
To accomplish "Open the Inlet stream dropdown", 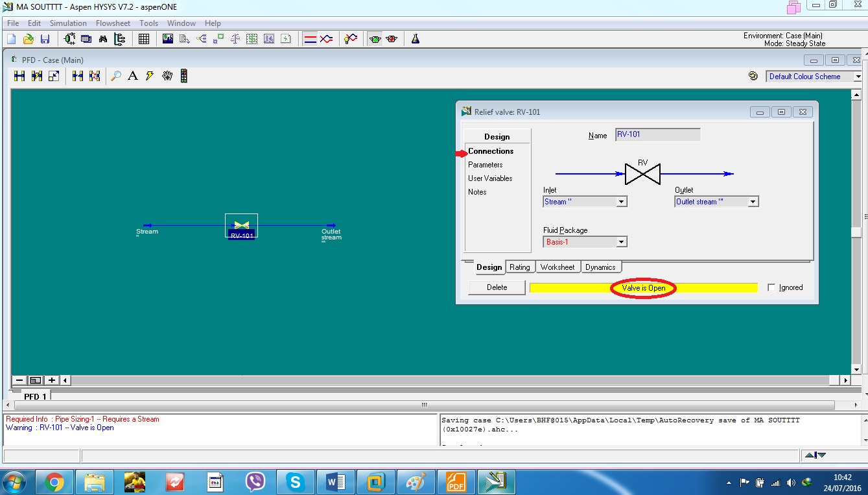I will tap(622, 202).
